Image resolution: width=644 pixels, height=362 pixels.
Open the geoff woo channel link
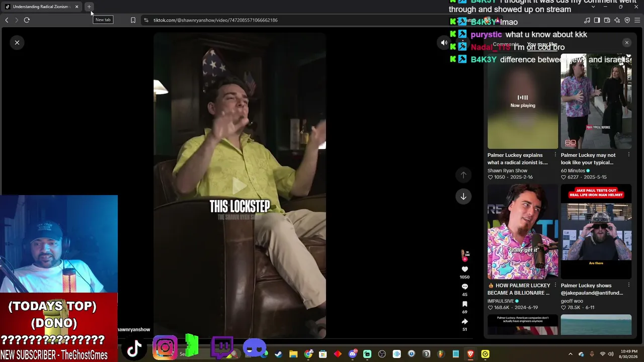(572, 301)
